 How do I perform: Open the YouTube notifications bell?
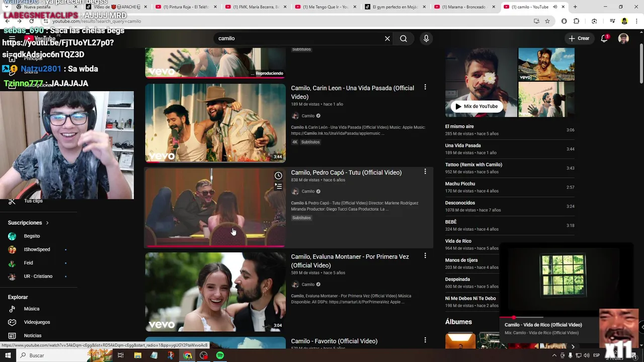point(604,38)
